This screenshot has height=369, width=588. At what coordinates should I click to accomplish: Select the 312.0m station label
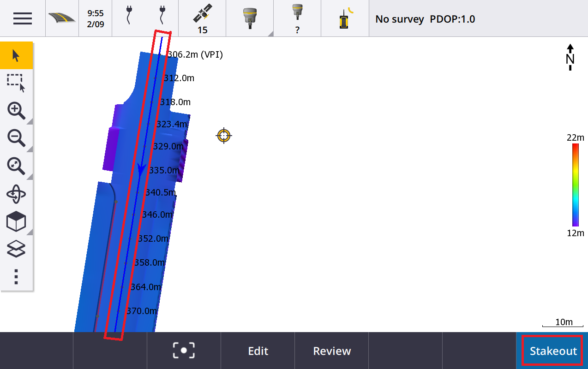179,78
